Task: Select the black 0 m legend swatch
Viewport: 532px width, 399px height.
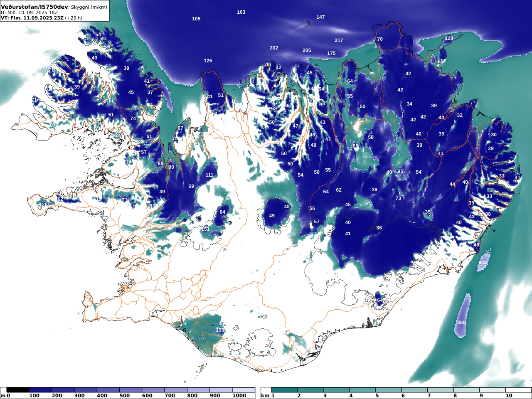Action: click(18, 390)
